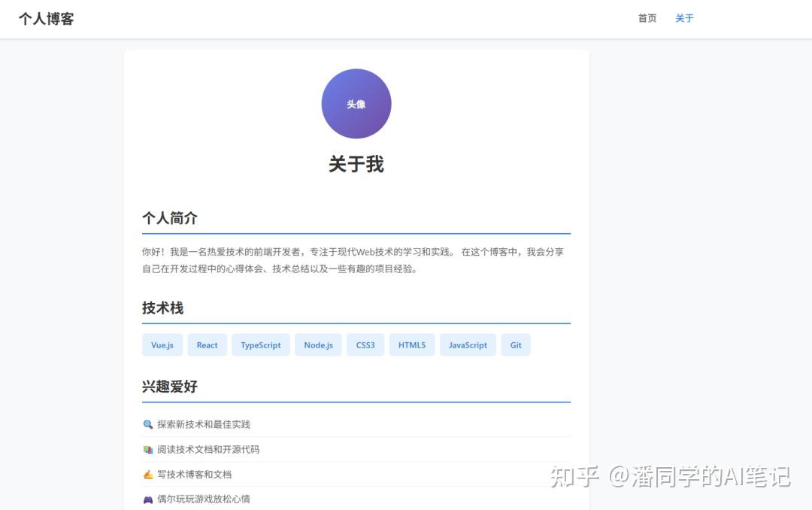Click the intro paragraph starting 你好！我是一名
Image resolution: width=812 pixels, height=510 pixels.
[x=353, y=260]
